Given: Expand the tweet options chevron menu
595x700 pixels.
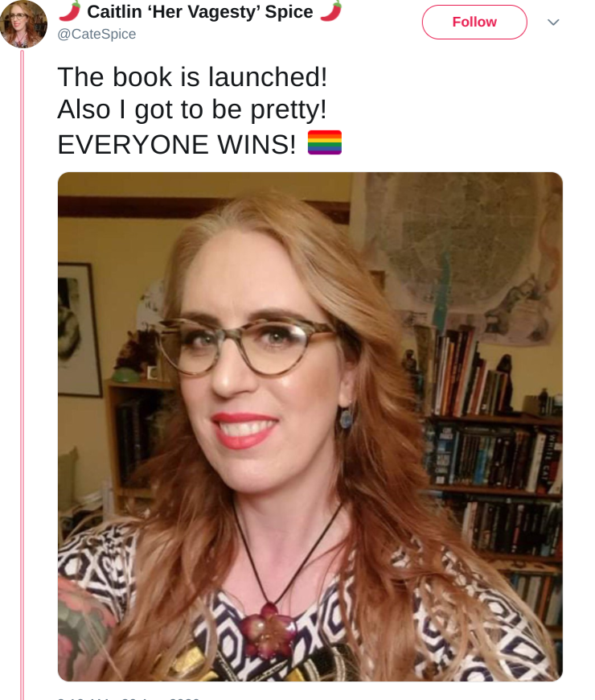Looking at the screenshot, I should [x=553, y=22].
